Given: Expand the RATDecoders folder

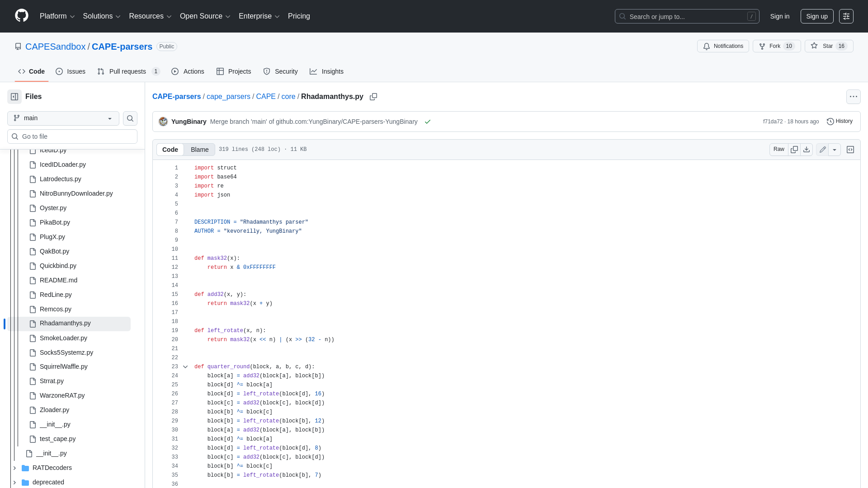Looking at the screenshot, I should tap(14, 468).
